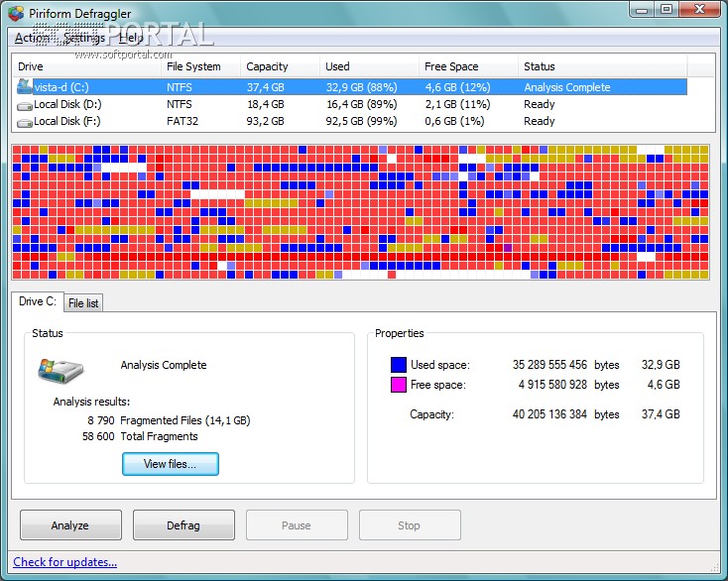This screenshot has height=581, width=728.
Task: Open the Help menu
Action: [x=131, y=38]
